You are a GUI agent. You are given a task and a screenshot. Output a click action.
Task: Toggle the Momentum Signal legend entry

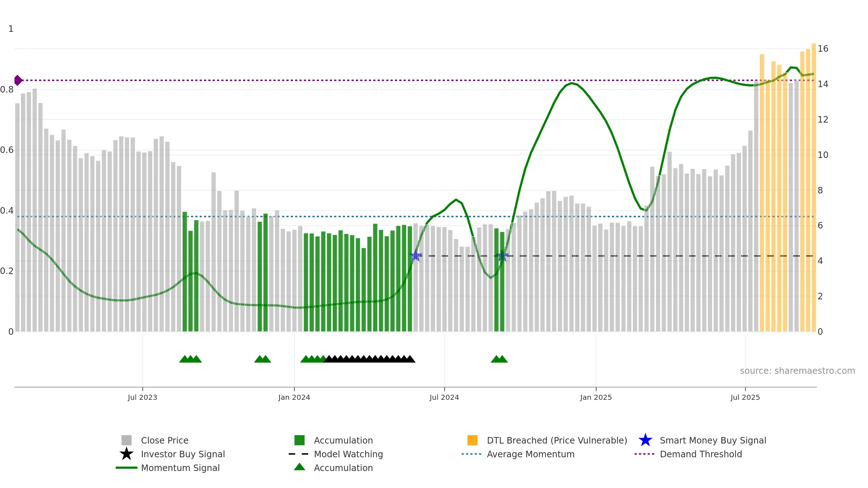tap(180, 468)
